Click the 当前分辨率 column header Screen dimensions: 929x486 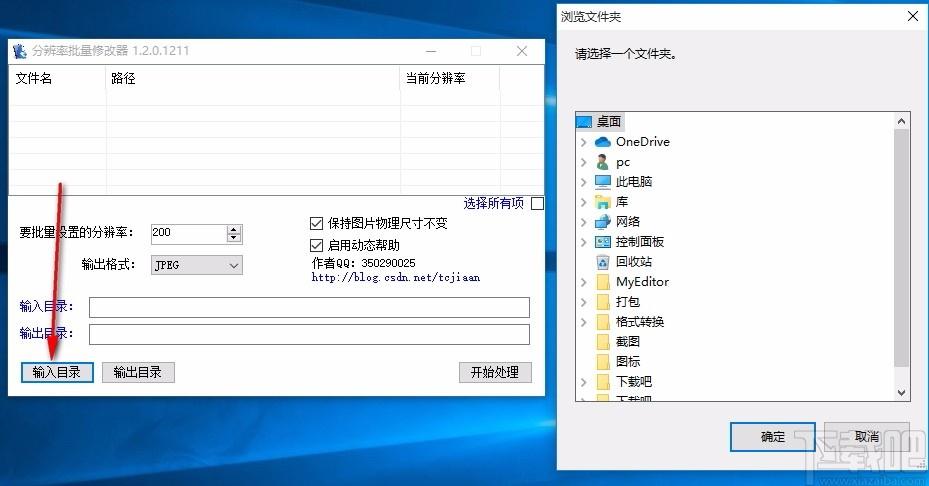click(450, 78)
